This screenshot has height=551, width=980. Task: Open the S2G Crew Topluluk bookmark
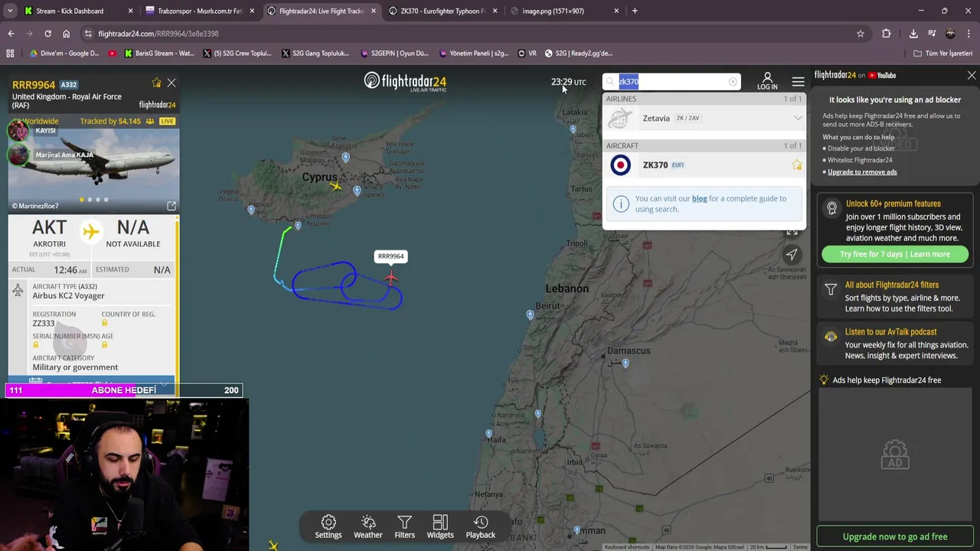(x=237, y=54)
